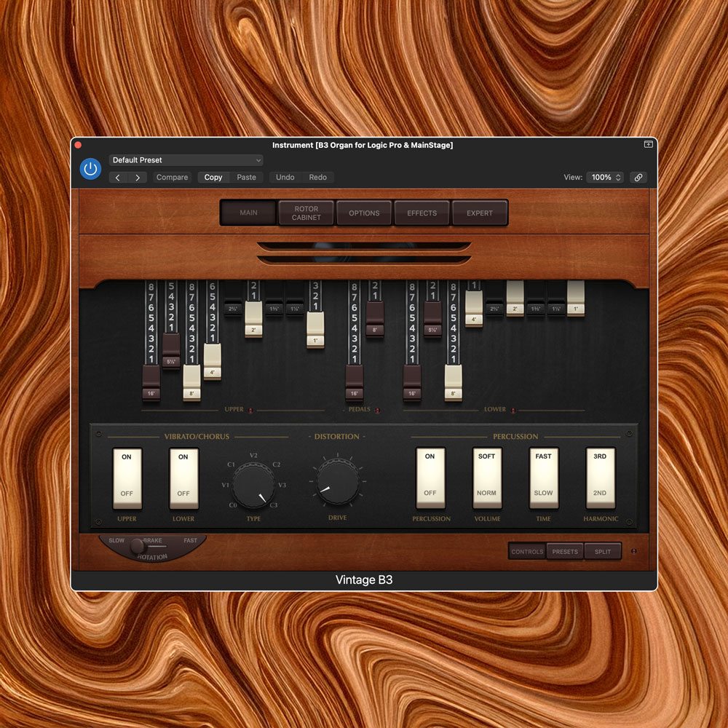728x728 pixels.
Task: Click the Presets button at bottom
Action: 565,552
